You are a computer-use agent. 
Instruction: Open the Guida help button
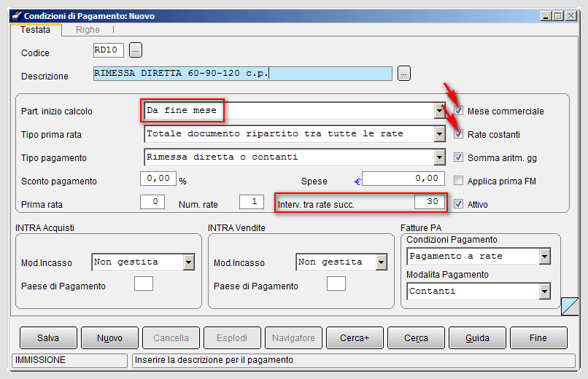(477, 337)
